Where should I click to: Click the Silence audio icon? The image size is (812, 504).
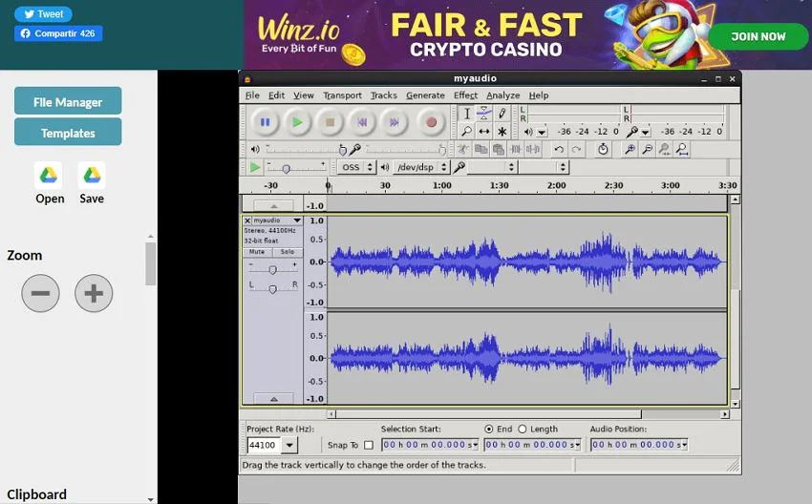(x=533, y=150)
